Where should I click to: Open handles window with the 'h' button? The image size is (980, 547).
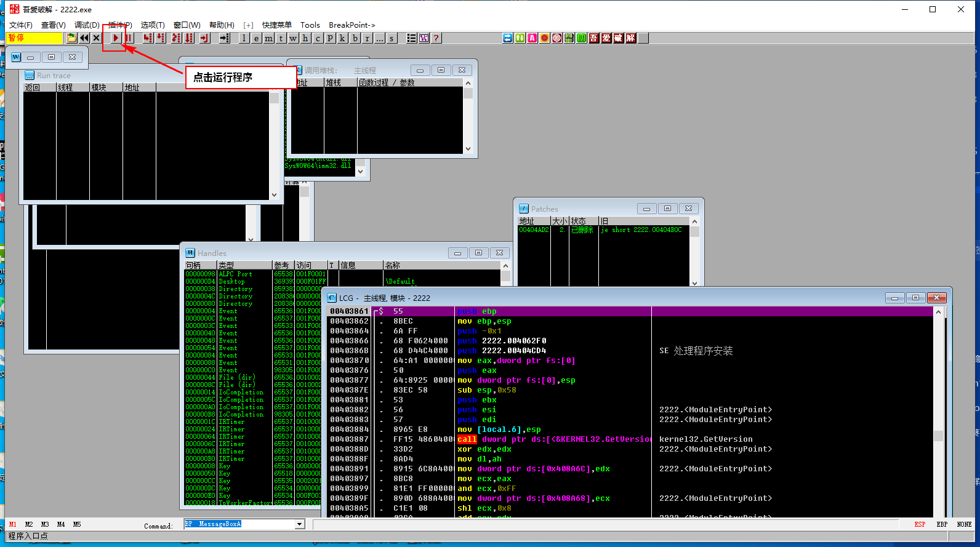tap(306, 38)
